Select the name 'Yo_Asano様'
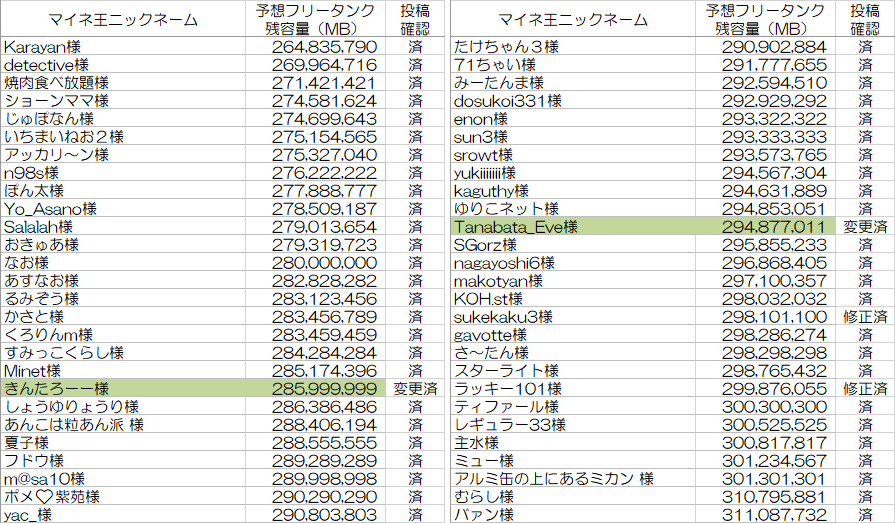 click(x=50, y=209)
